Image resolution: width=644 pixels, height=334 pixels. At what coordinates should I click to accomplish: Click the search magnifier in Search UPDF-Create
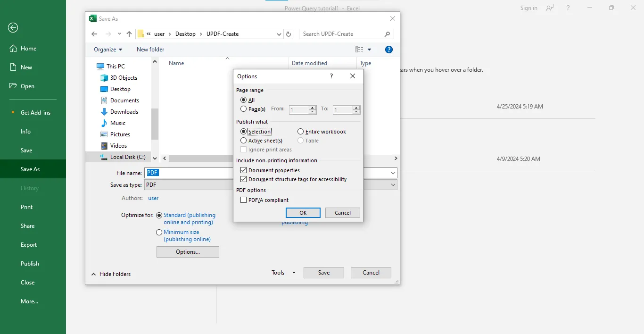[387, 33]
